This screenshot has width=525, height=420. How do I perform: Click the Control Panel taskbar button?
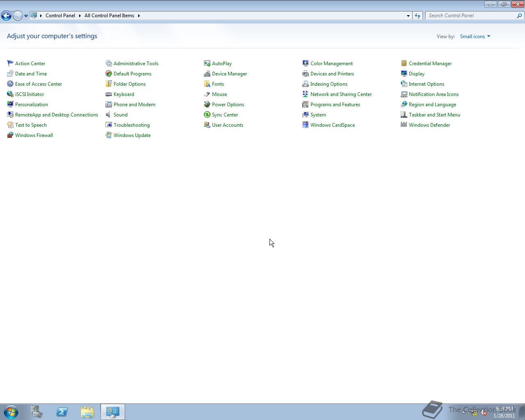tap(113, 412)
